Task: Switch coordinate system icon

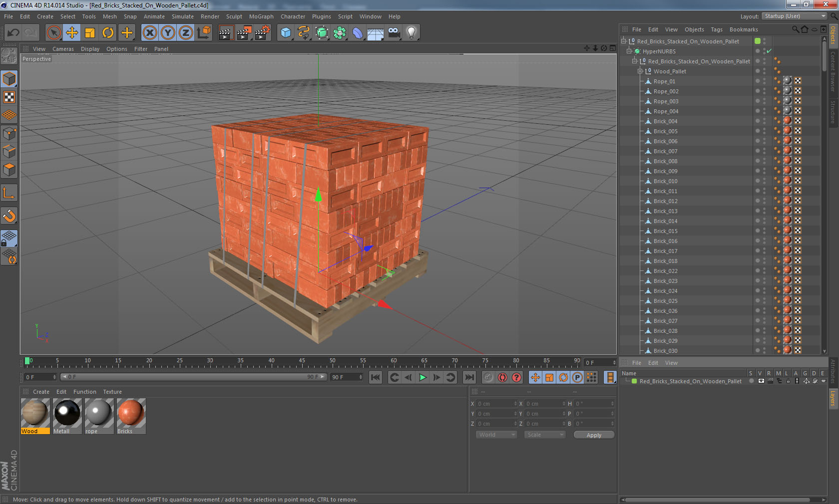Action: (x=204, y=33)
